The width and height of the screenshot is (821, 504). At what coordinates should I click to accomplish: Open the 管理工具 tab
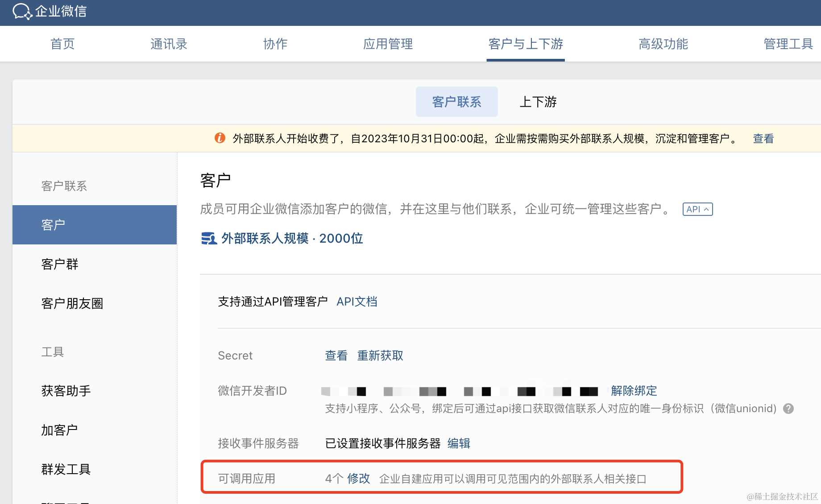[788, 44]
